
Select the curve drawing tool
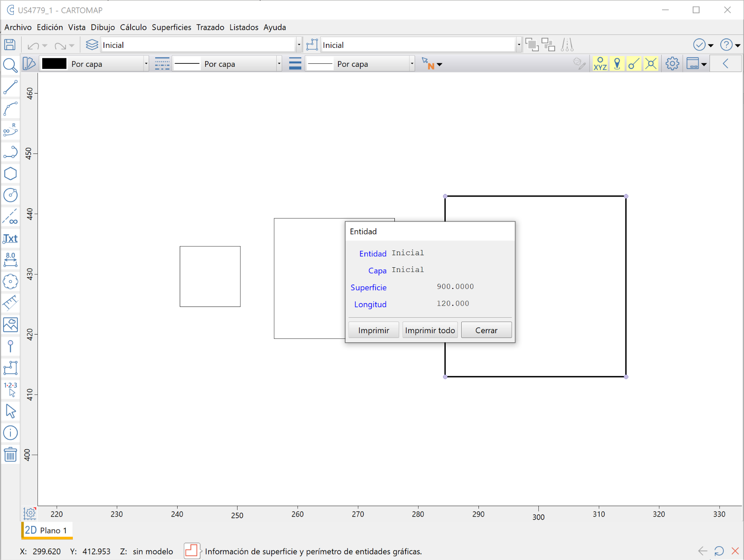click(10, 109)
